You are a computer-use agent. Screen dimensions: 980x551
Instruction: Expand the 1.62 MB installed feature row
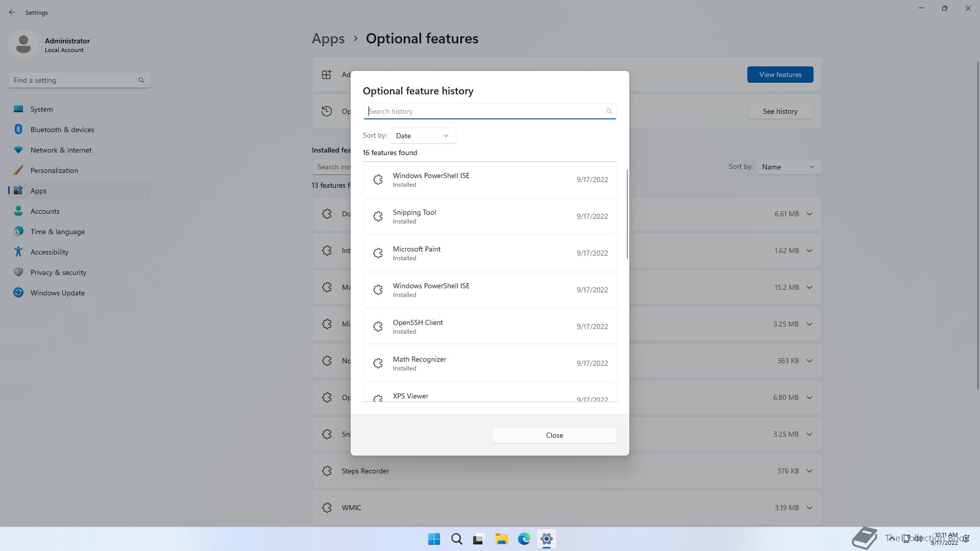(x=810, y=251)
